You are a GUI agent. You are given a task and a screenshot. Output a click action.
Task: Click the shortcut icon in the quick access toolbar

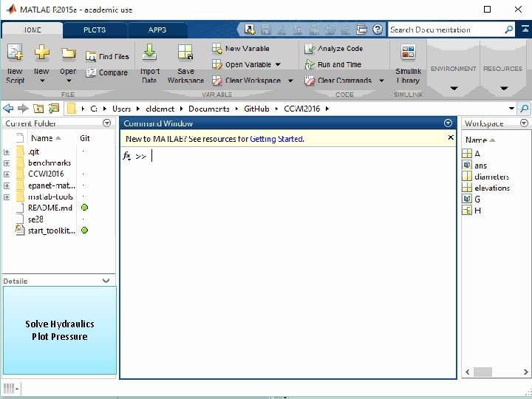point(250,30)
